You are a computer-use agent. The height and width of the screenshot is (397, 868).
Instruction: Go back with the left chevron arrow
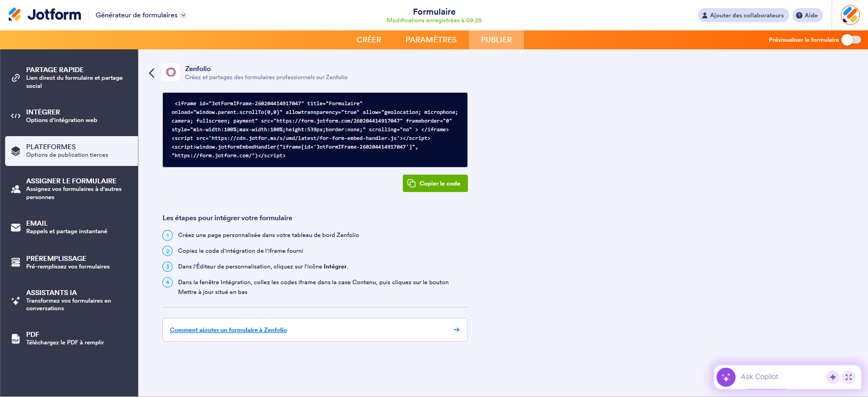point(152,73)
